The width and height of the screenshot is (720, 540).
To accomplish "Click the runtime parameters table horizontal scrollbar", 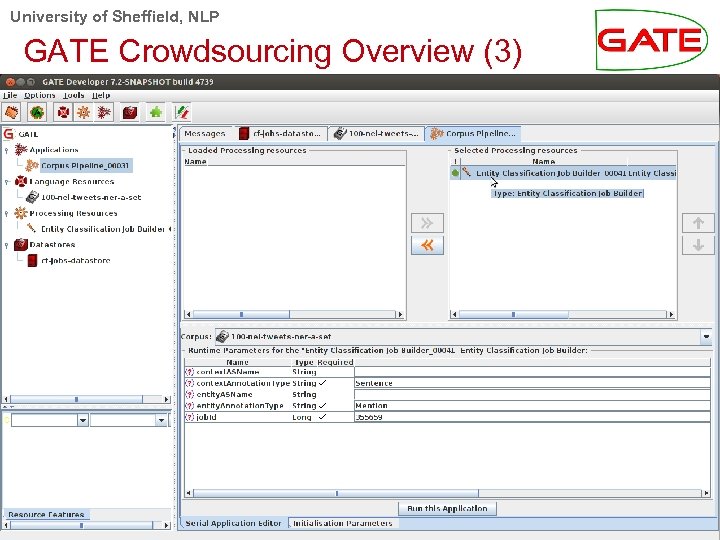I will coord(447,493).
